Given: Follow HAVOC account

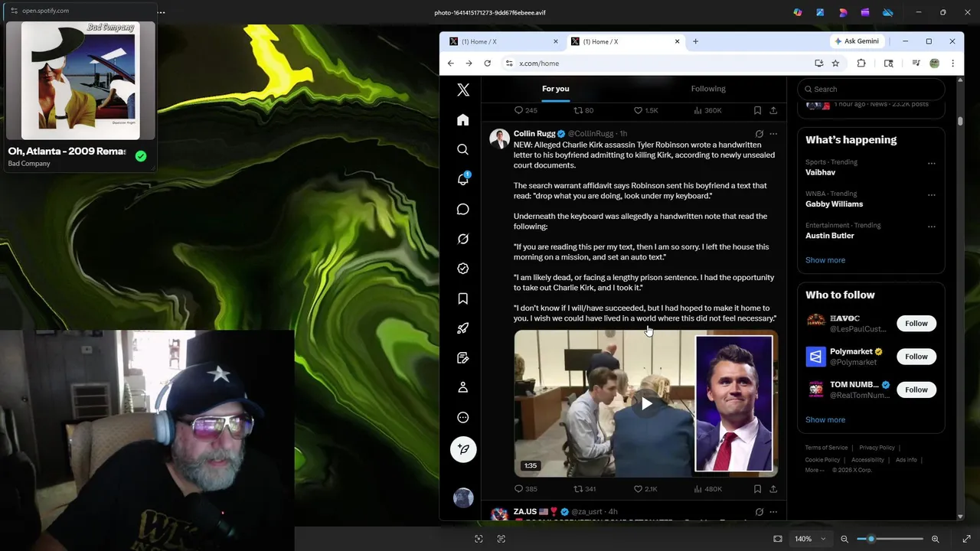Looking at the screenshot, I should pos(916,324).
